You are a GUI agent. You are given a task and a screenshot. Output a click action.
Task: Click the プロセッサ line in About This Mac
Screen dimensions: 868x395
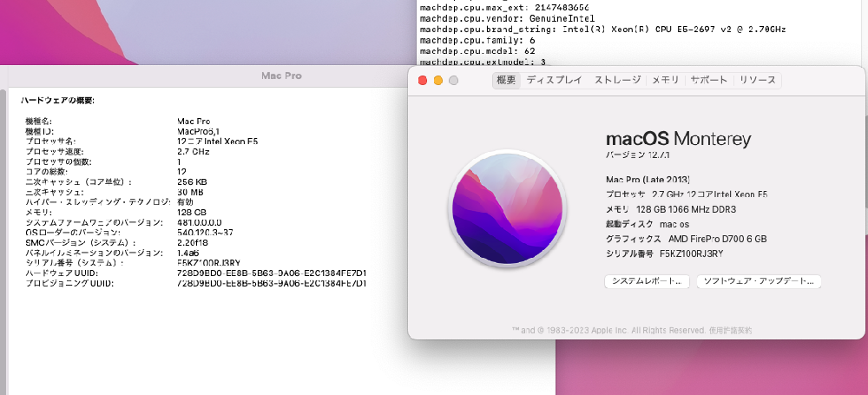pyautogui.click(x=687, y=194)
